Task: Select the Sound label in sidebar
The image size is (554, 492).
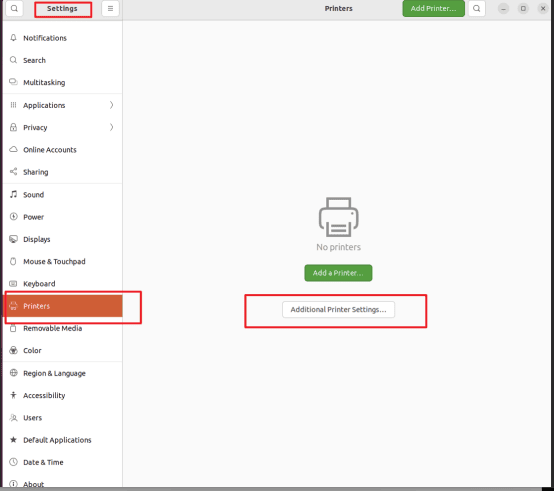Action: click(34, 195)
